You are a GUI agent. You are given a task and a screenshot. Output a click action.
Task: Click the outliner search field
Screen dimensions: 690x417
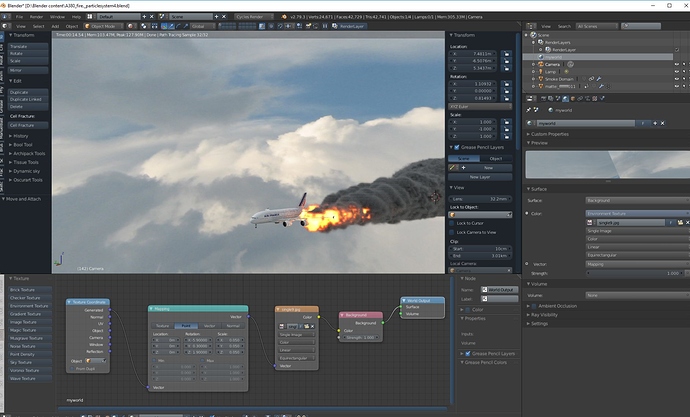[x=641, y=26]
